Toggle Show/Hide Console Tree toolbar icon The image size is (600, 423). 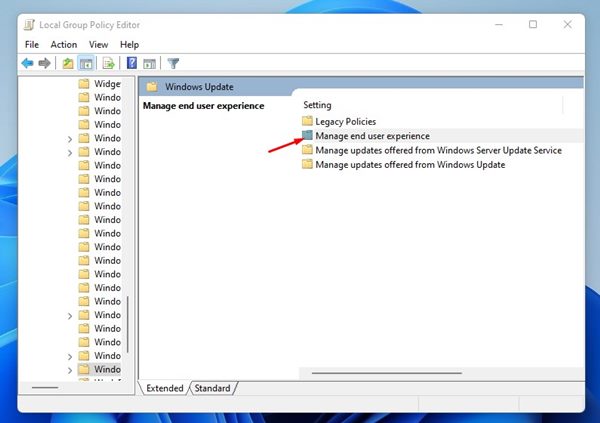[x=86, y=63]
